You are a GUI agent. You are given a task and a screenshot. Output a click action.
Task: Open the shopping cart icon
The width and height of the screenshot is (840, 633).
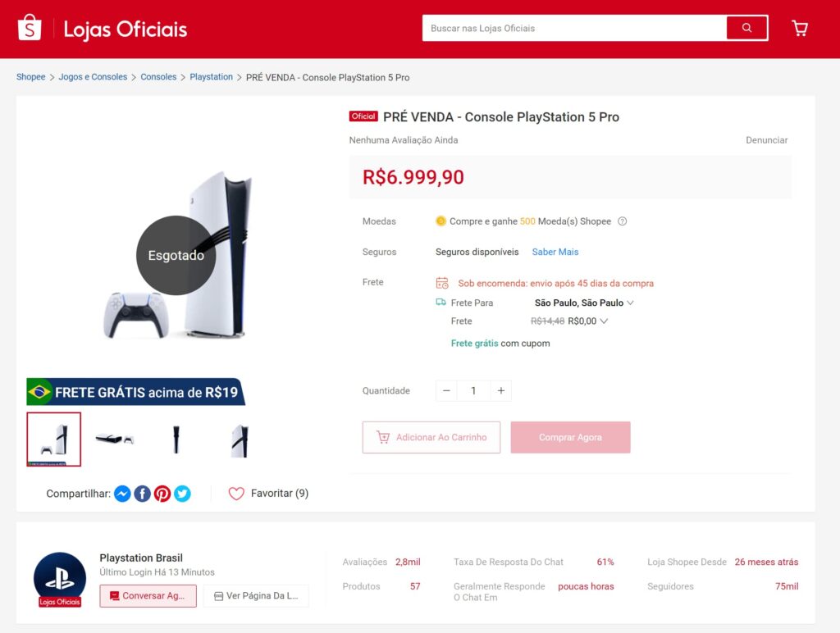(x=800, y=29)
